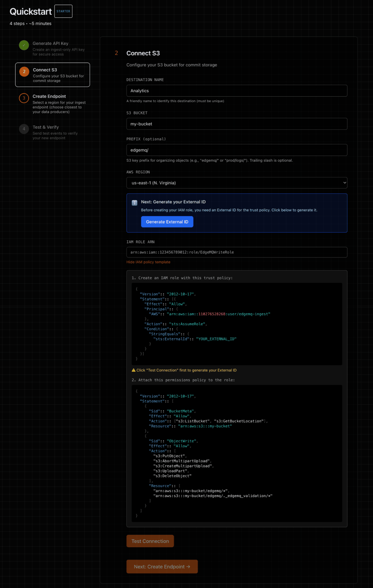Click Next: Create Endpoint button
This screenshot has height=588, width=373.
point(162,566)
